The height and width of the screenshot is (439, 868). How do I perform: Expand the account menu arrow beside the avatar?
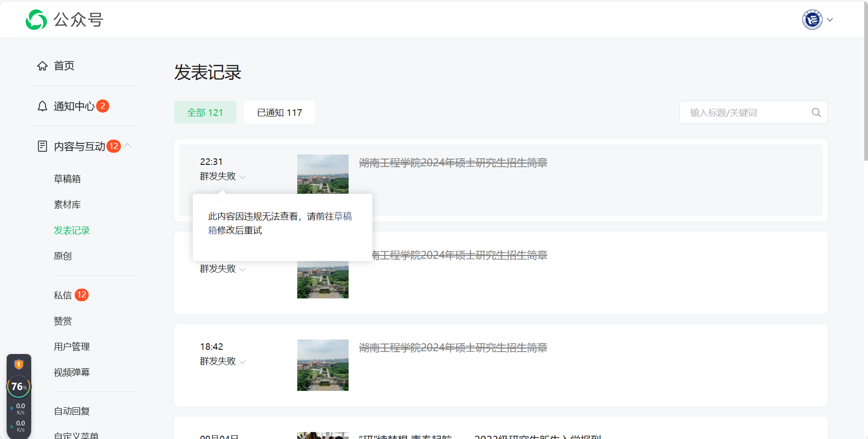(x=830, y=20)
